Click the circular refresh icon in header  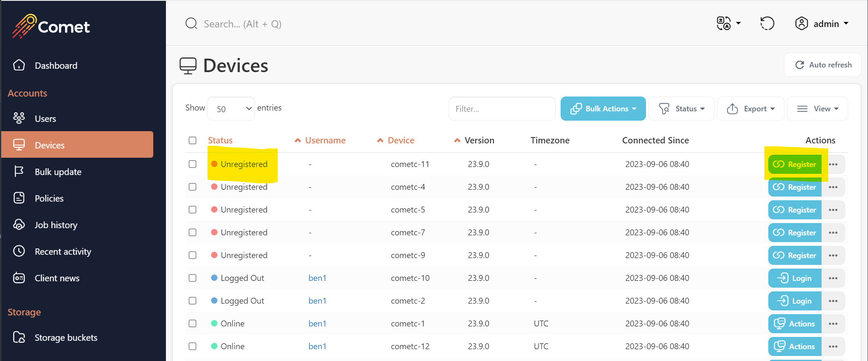tap(767, 24)
